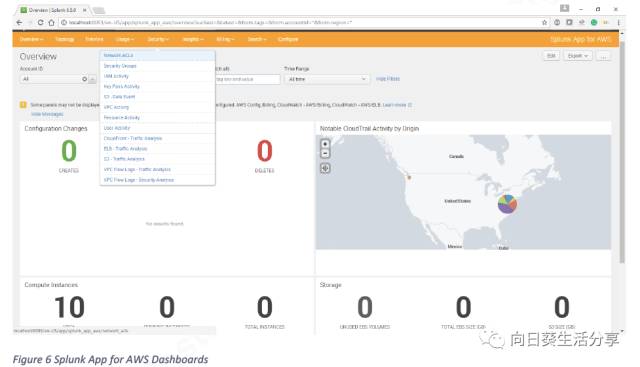The height and width of the screenshot is (367, 640).
Task: Select Resource Activity menu entry
Action: (158, 118)
